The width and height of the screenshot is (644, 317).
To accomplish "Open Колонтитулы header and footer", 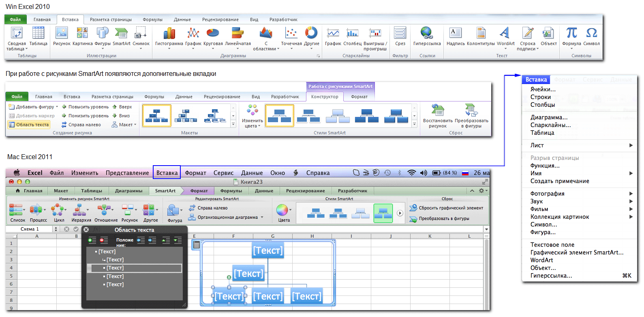I will point(481,36).
